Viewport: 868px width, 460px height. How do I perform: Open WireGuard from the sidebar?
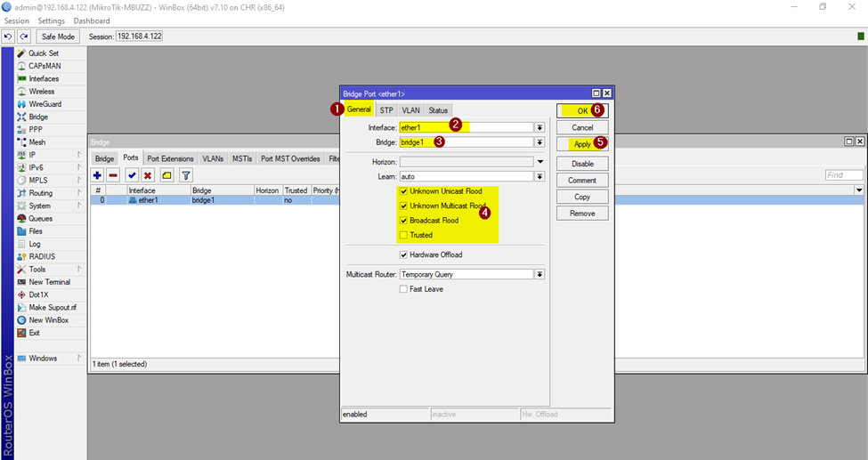pos(45,104)
